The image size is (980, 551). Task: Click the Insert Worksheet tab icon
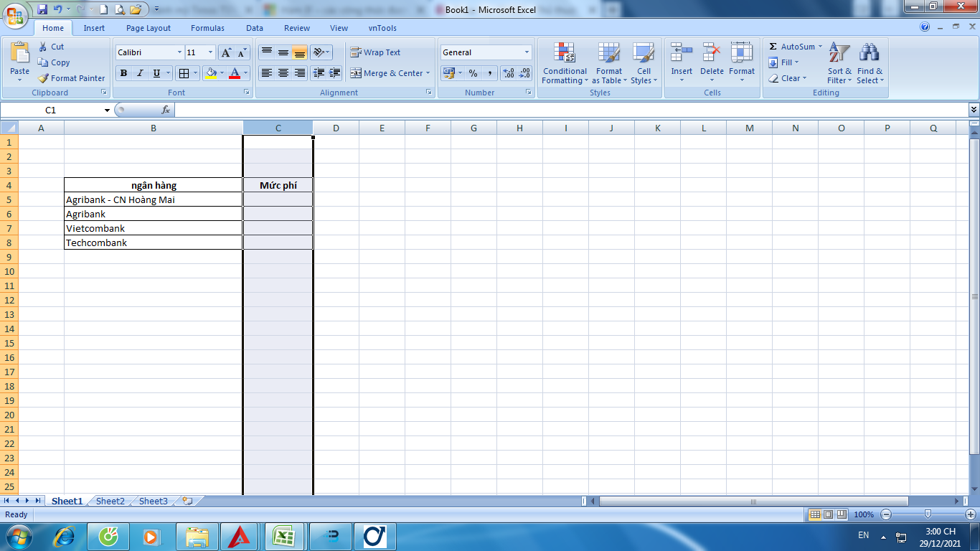click(x=187, y=501)
